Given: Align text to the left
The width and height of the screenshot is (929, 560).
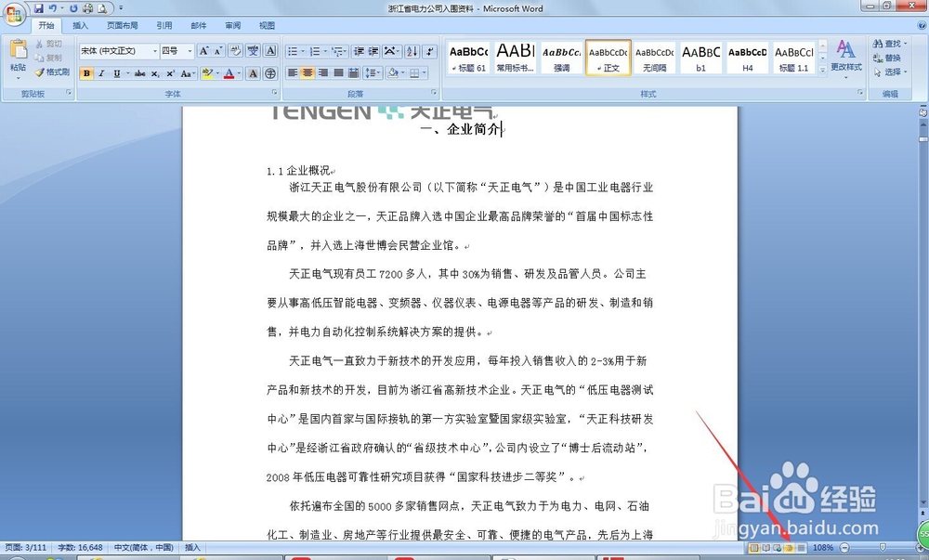Looking at the screenshot, I should 293,72.
